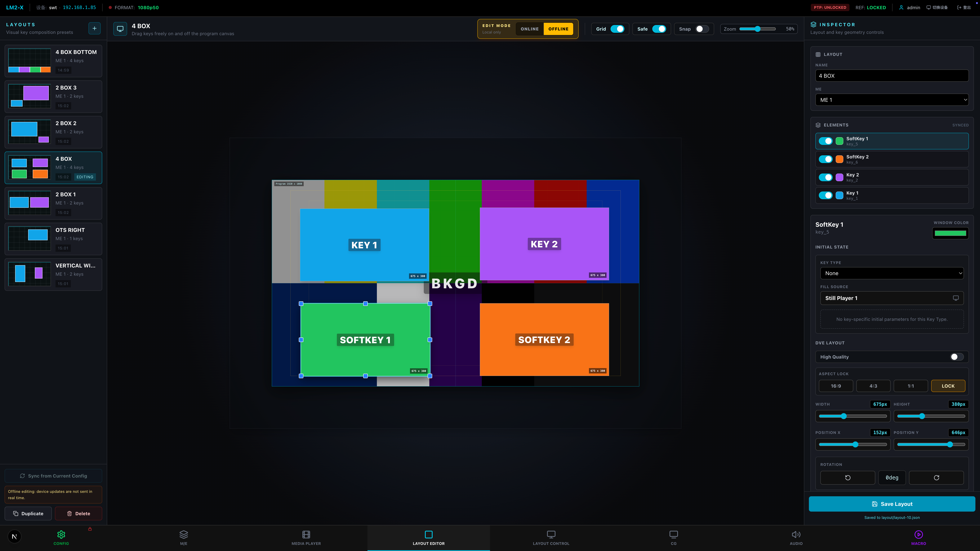Go to the Layout Control tab

[x=551, y=538]
